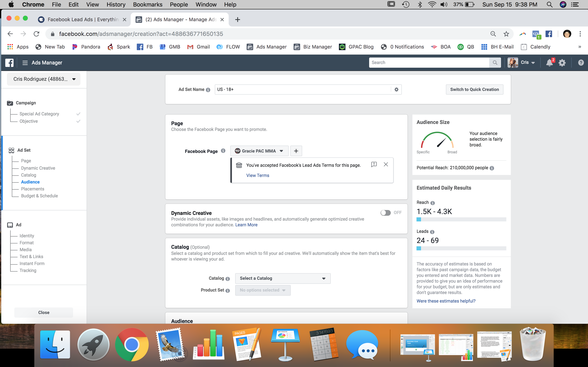
Task: Open the Cris Rodriguez account selector
Action: (x=44, y=79)
